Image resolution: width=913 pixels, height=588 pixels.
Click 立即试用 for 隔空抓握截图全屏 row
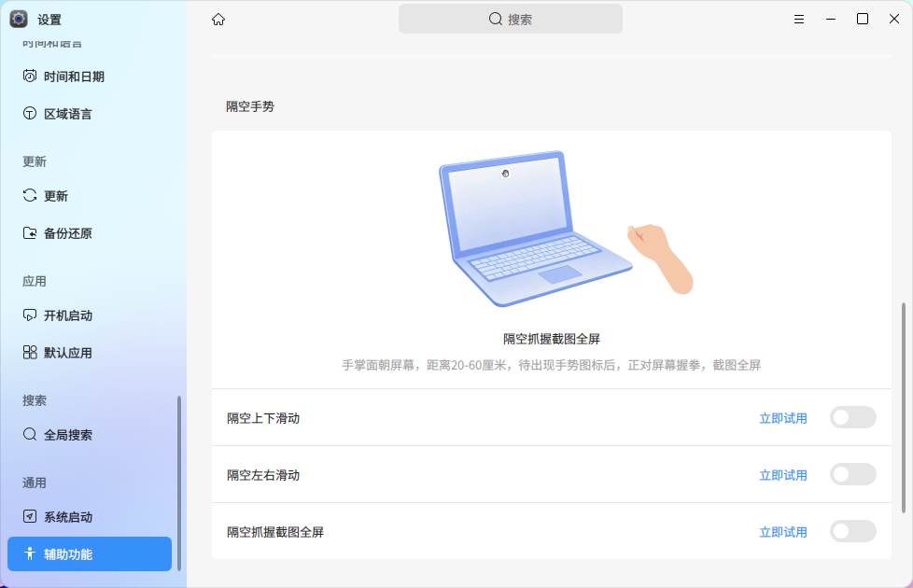783,533
